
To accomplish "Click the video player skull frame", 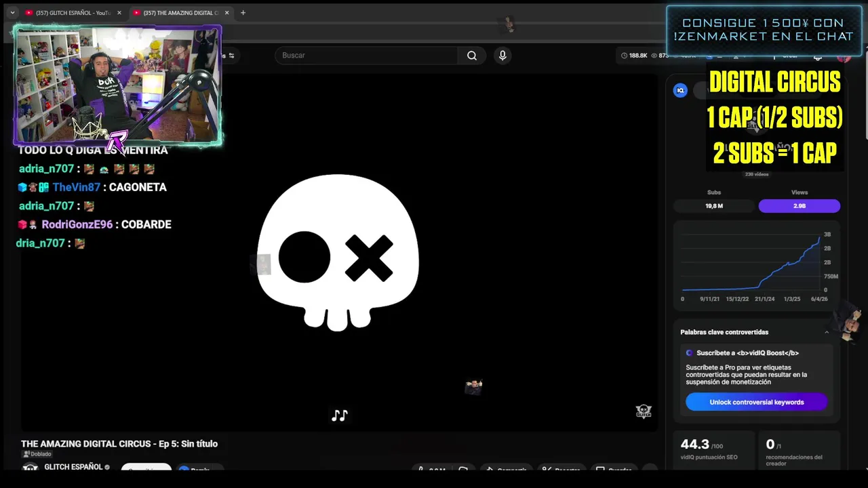I will (x=338, y=252).
